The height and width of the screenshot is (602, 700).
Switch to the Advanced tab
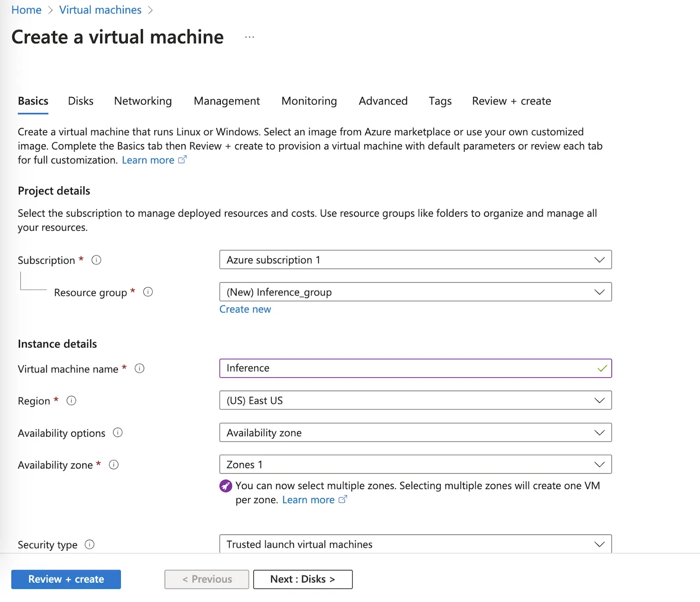[383, 101]
